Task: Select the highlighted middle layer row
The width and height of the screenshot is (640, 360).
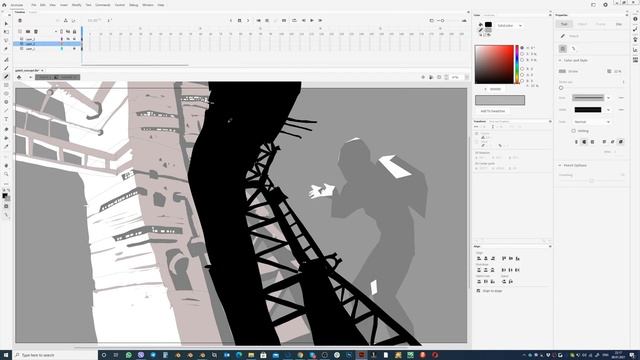Action: click(x=47, y=44)
